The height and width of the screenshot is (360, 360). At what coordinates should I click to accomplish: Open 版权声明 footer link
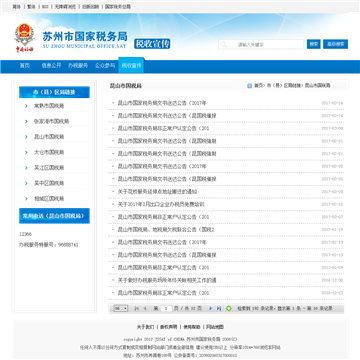(169, 327)
